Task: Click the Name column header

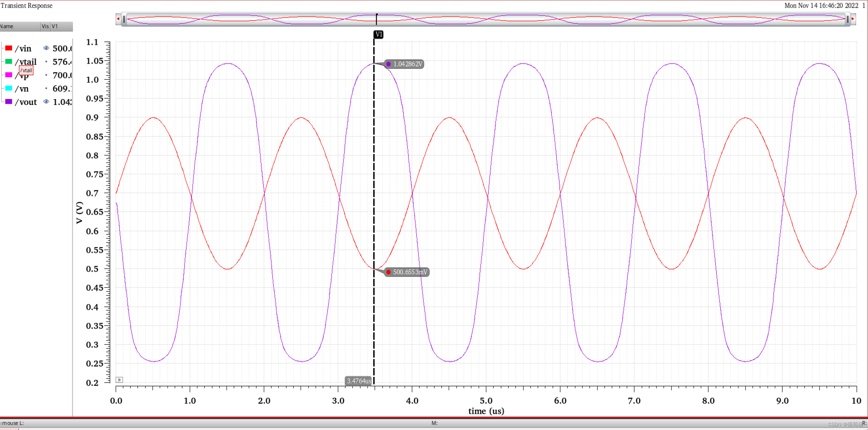Action: (20, 27)
